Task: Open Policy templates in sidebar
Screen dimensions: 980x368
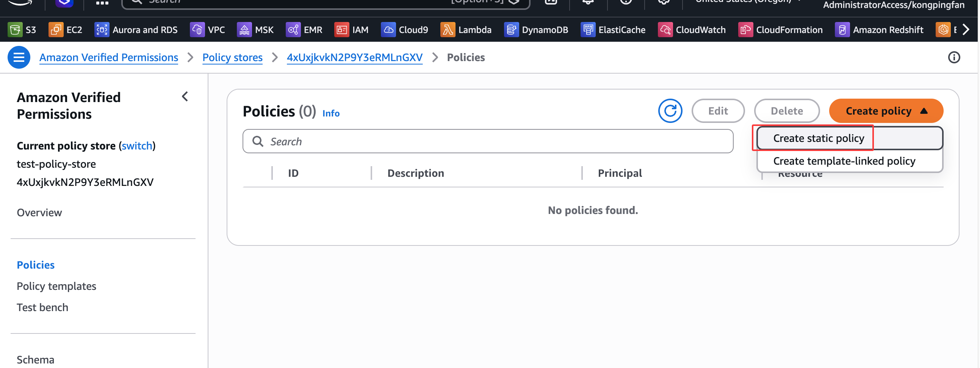Action: pyautogui.click(x=56, y=286)
